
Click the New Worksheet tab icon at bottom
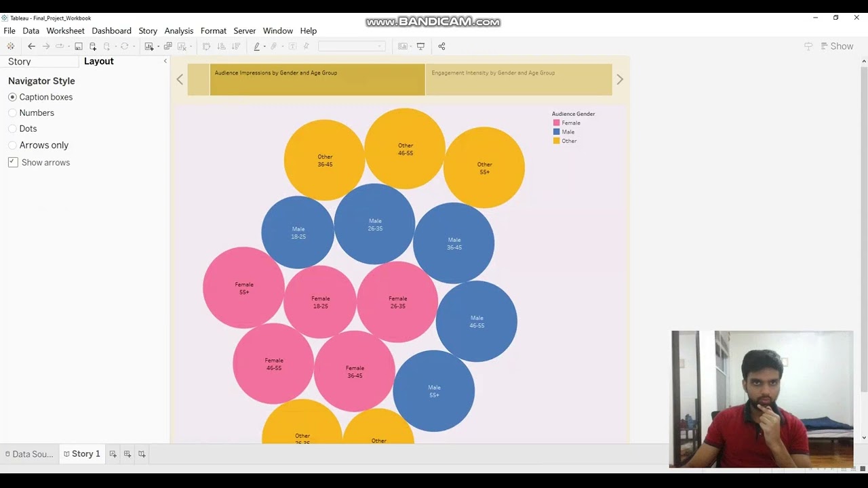[x=113, y=454]
